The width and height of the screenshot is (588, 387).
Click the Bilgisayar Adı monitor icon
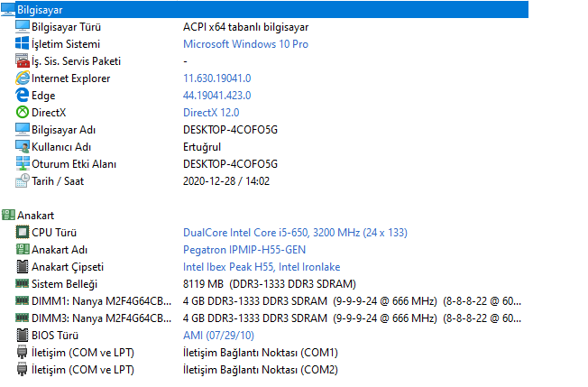pyautogui.click(x=23, y=129)
